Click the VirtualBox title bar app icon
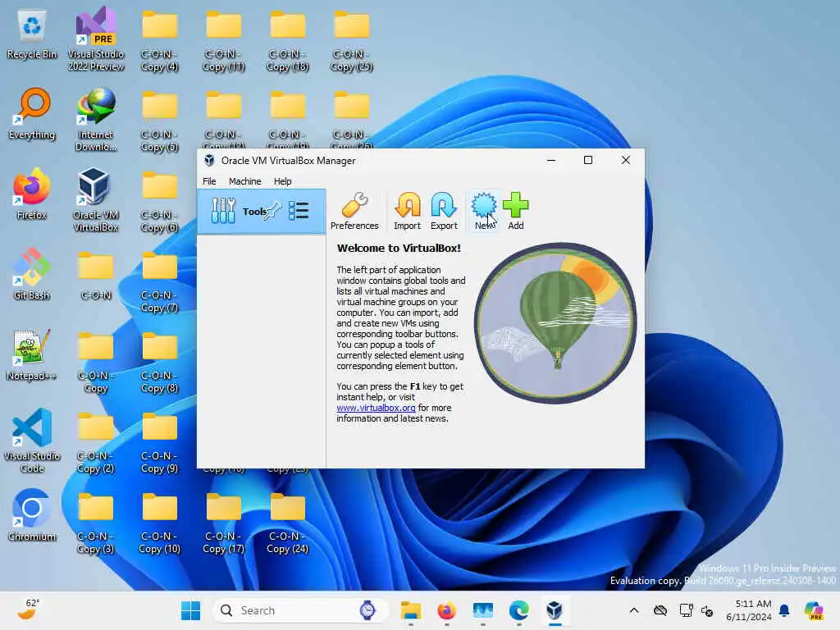The image size is (840, 630). coord(209,160)
